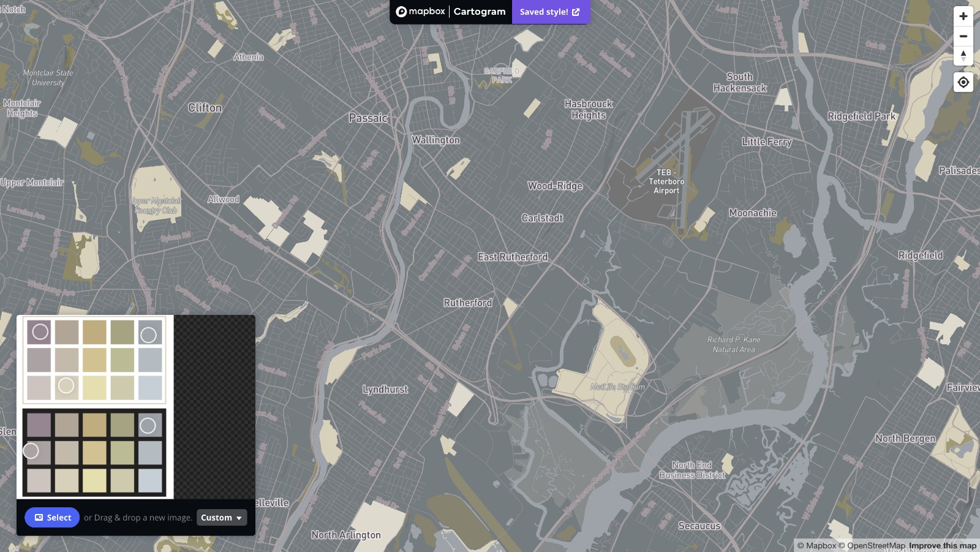
Task: Zoom in on the map
Action: pyautogui.click(x=963, y=17)
